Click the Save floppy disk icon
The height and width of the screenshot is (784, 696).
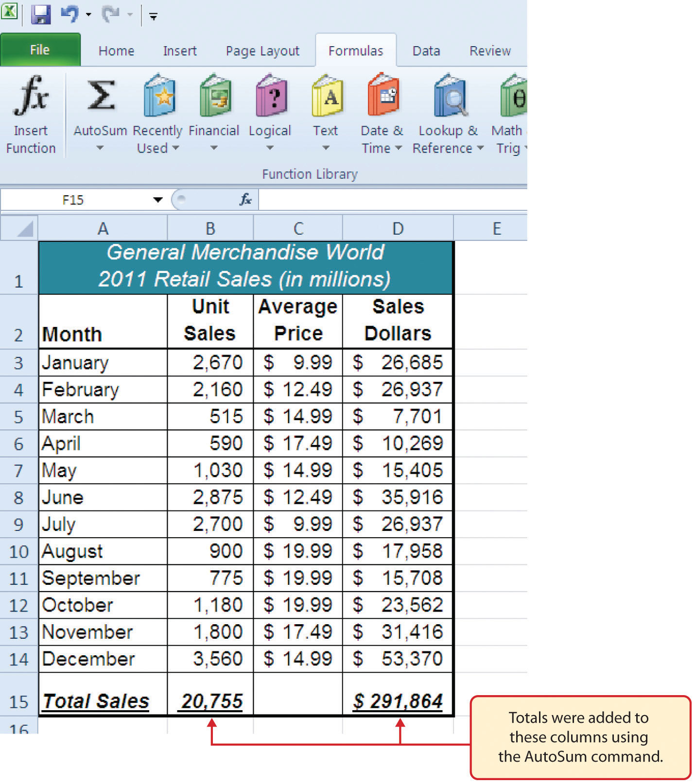click(x=41, y=15)
